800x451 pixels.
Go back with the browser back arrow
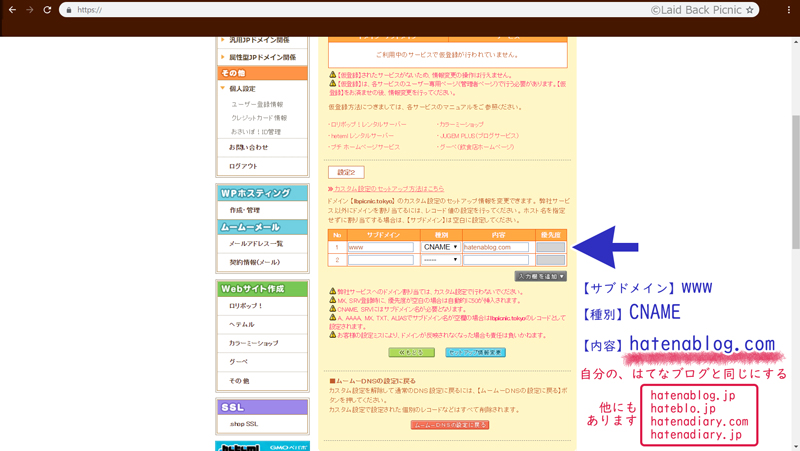(x=13, y=10)
